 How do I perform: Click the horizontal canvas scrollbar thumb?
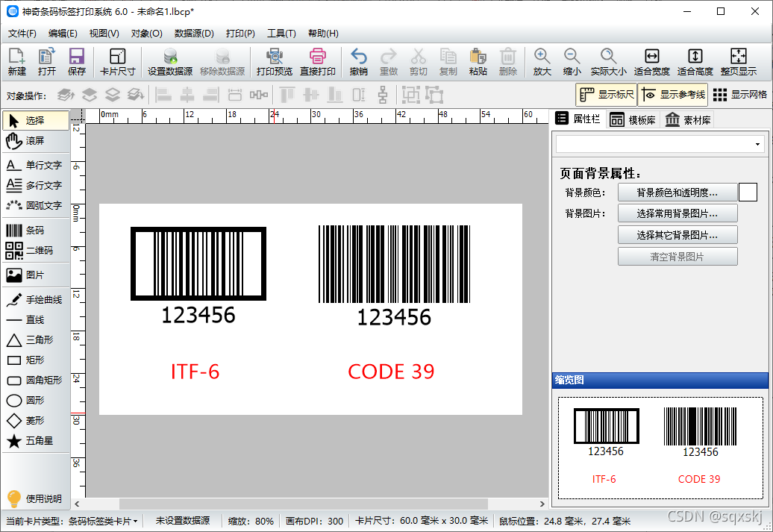pos(304,504)
